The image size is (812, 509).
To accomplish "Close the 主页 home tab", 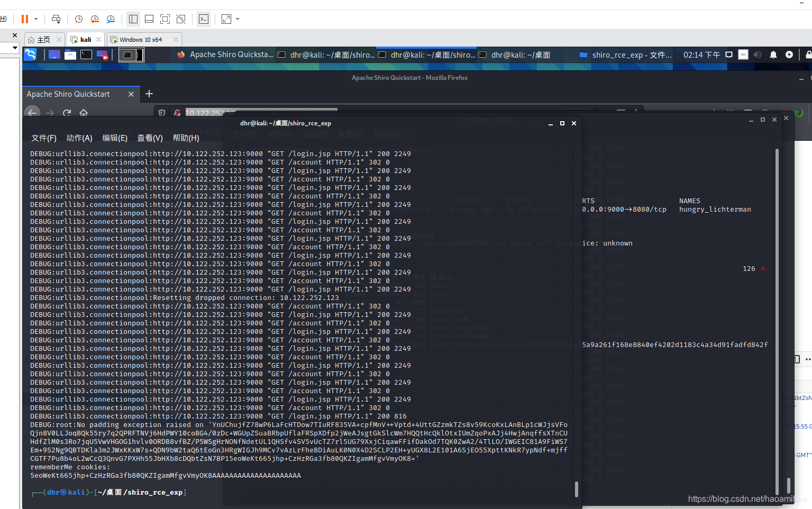I will (59, 40).
